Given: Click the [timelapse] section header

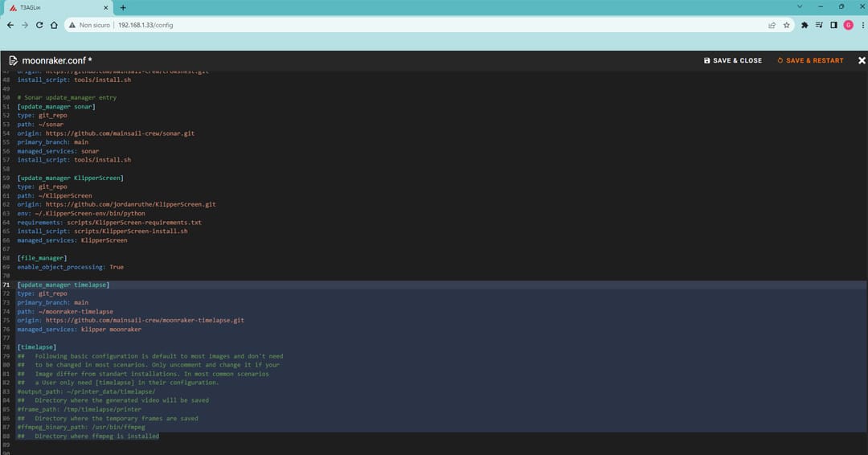Looking at the screenshot, I should tap(36, 347).
